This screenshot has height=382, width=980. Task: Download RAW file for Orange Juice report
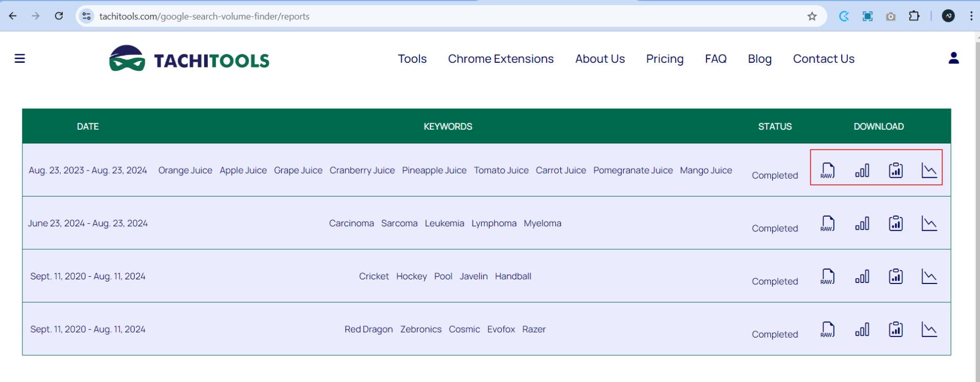click(x=827, y=171)
